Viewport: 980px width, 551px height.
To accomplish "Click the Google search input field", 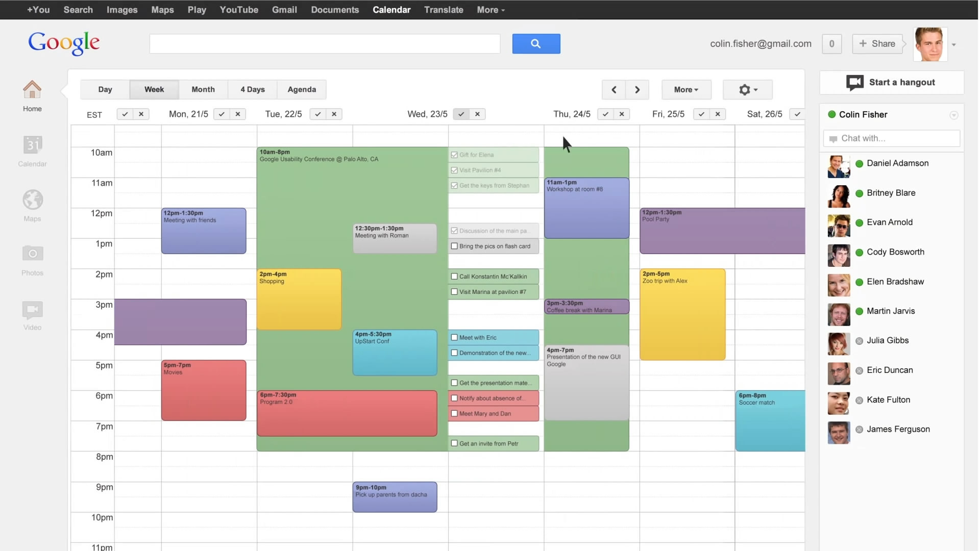I will click(325, 44).
